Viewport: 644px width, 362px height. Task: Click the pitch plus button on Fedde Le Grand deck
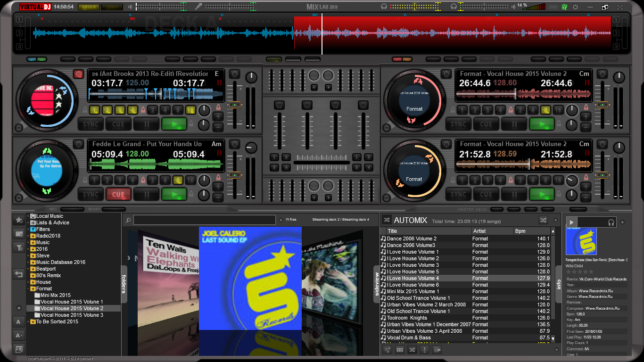pyautogui.click(x=218, y=187)
